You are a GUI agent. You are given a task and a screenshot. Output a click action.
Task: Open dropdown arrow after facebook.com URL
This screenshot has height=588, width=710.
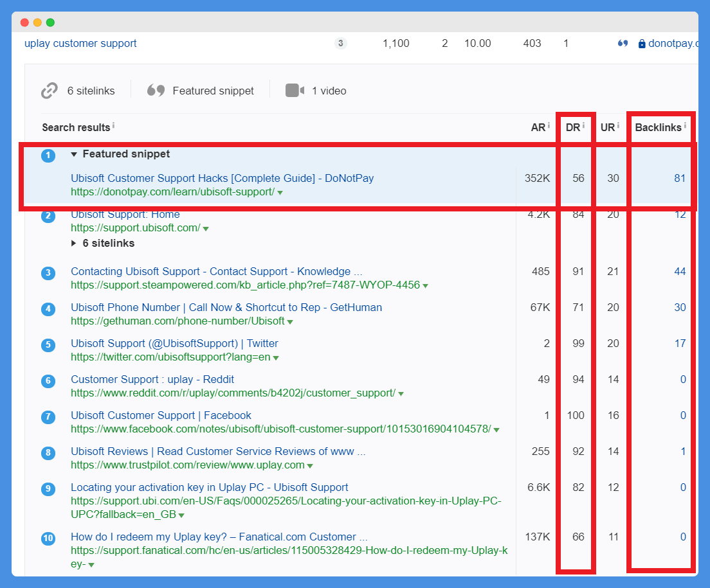click(496, 430)
